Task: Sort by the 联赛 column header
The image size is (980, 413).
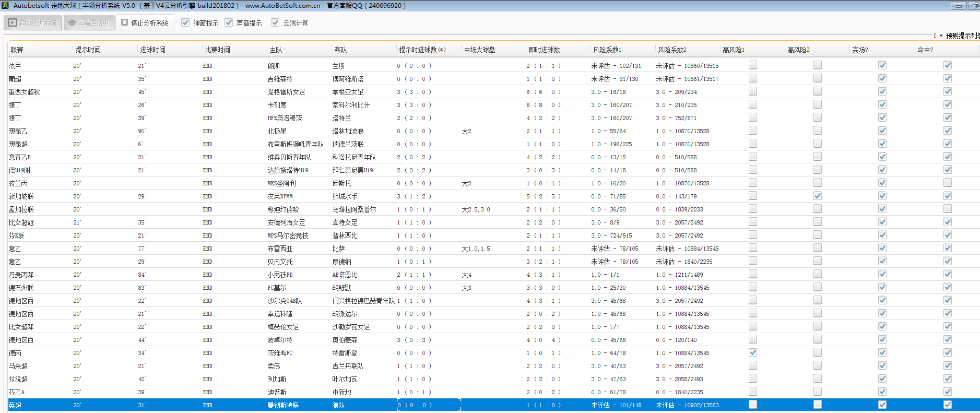Action: click(17, 50)
